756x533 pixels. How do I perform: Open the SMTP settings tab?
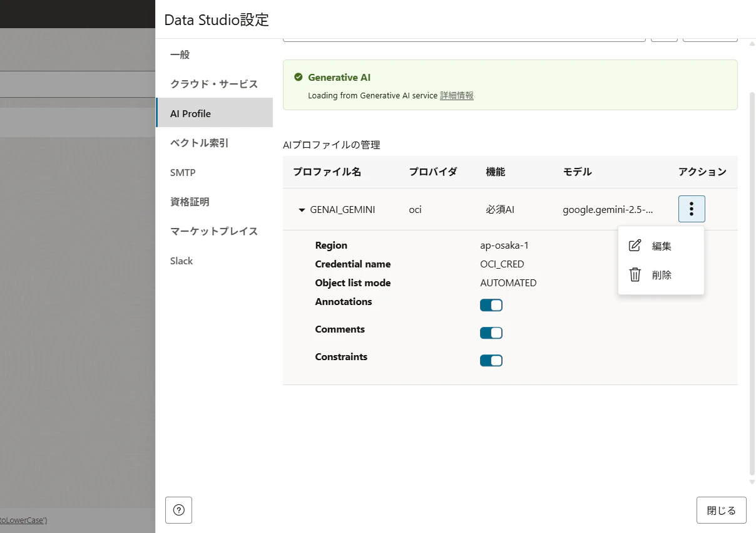pyautogui.click(x=214, y=172)
